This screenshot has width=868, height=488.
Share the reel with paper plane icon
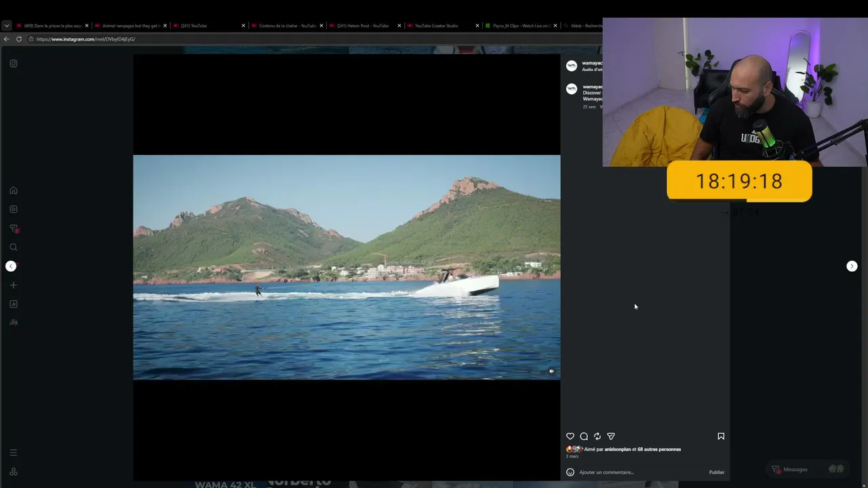[611, 436]
